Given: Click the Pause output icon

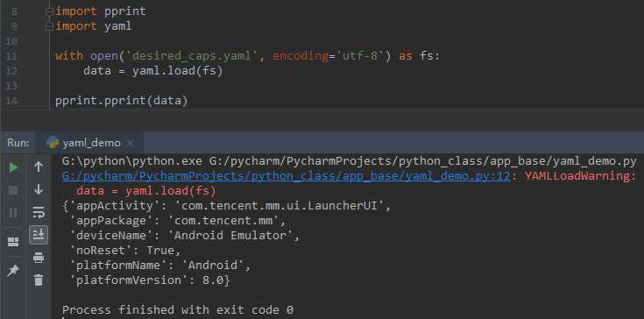Looking at the screenshot, I should pyautogui.click(x=13, y=212).
